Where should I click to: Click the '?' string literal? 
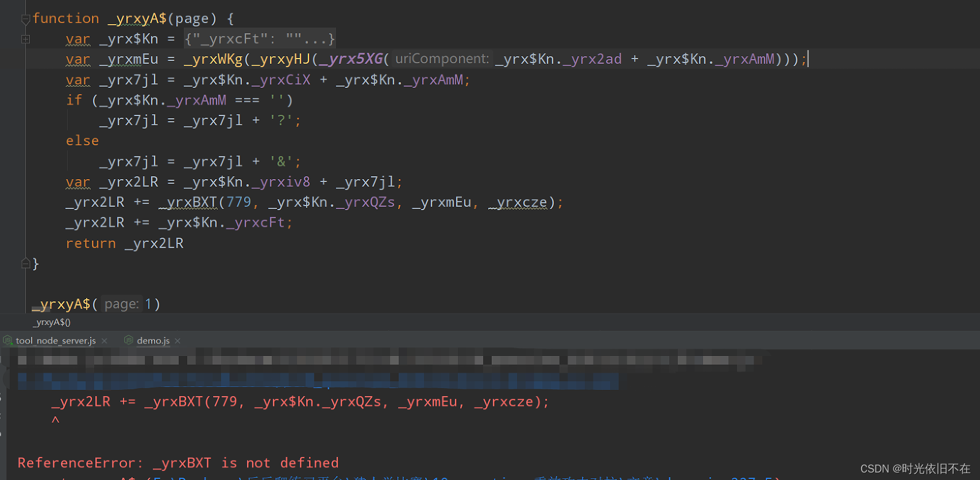click(x=281, y=121)
